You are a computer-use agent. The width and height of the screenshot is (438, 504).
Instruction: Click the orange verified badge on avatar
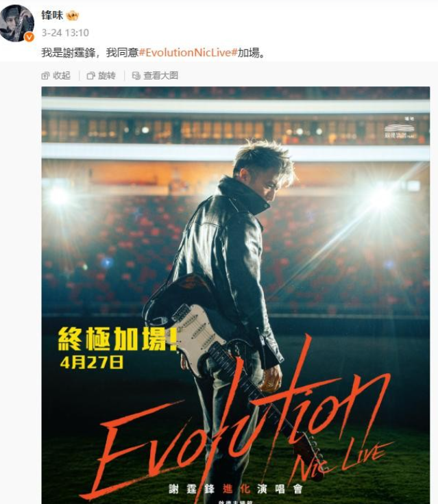point(29,37)
